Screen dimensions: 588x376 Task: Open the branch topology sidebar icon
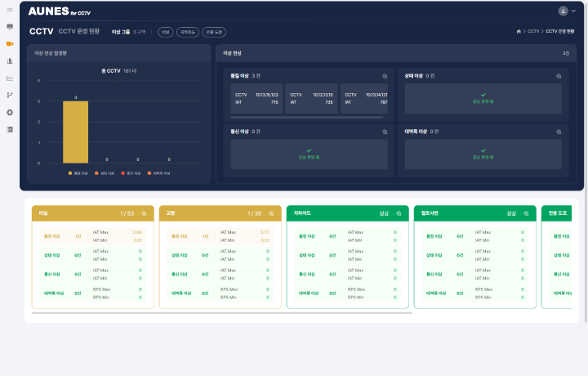(x=10, y=96)
